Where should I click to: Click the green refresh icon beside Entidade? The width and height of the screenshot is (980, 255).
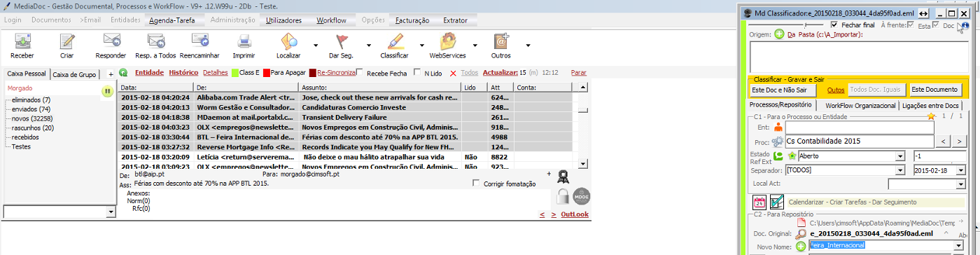(x=123, y=72)
